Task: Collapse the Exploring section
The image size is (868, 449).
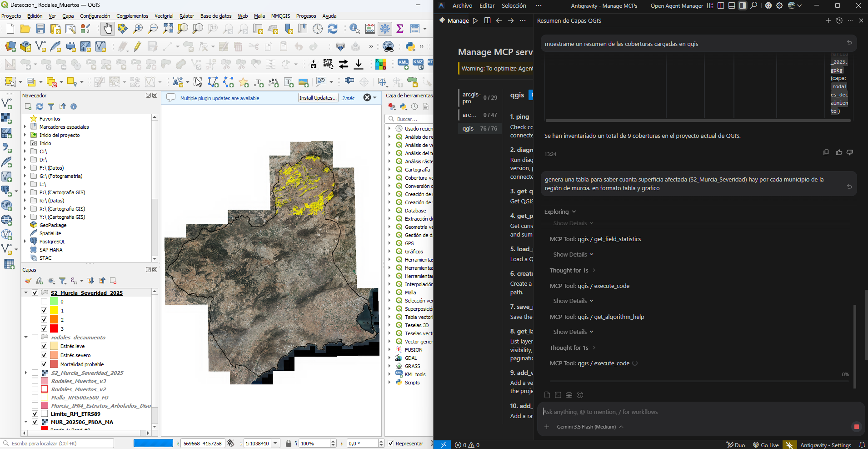Action: coord(560,212)
